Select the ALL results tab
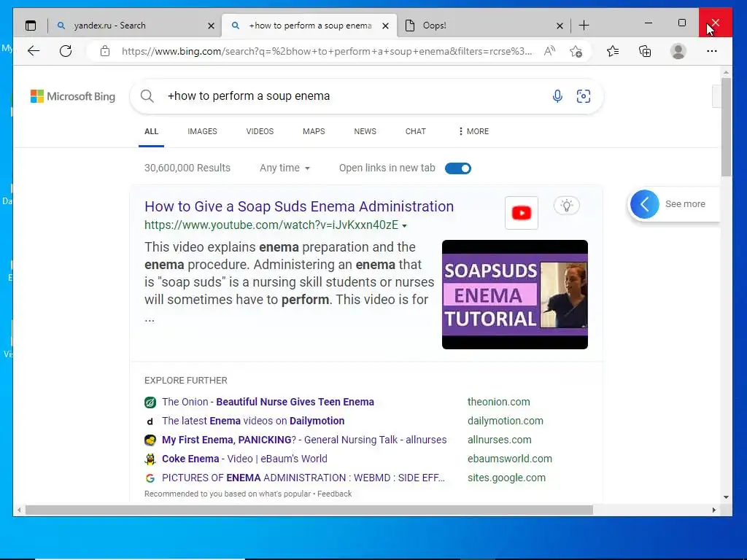Viewport: 747px width, 560px height. 151,131
